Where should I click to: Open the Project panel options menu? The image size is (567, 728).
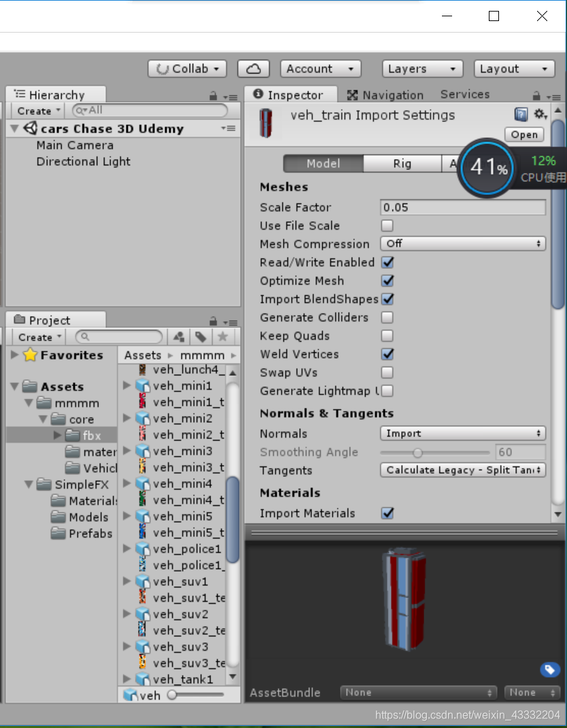pyautogui.click(x=230, y=322)
